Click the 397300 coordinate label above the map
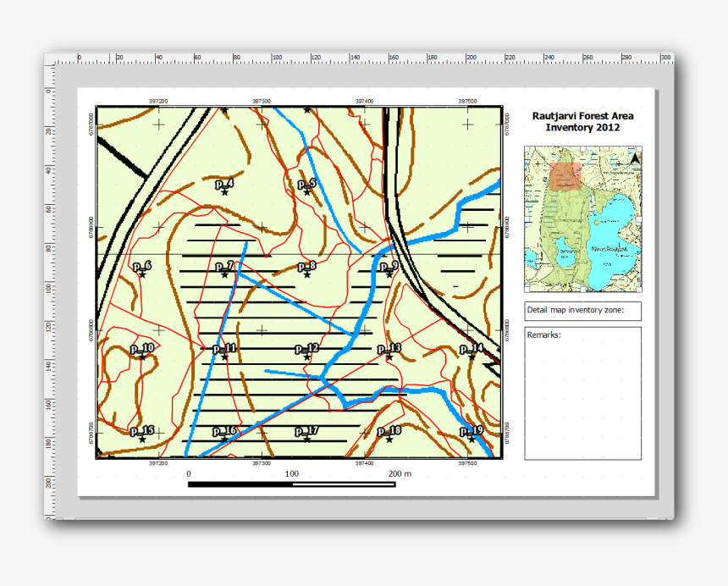 coord(263,100)
